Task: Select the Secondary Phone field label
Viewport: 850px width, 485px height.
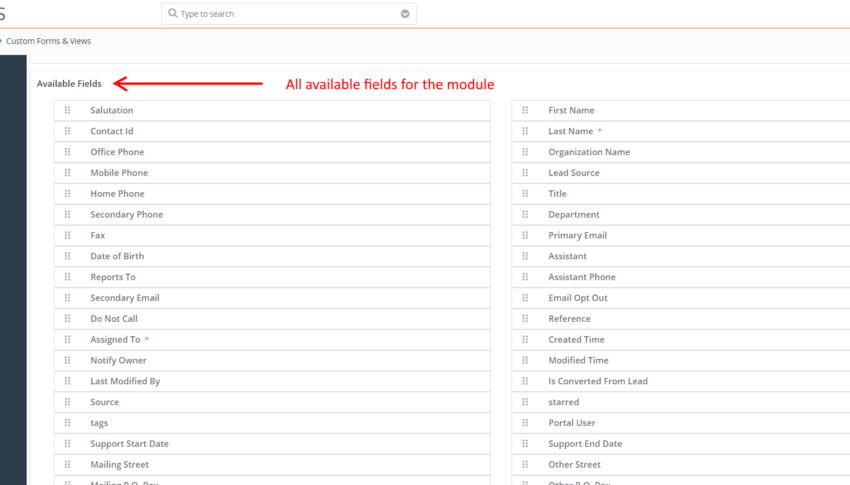Action: click(127, 215)
